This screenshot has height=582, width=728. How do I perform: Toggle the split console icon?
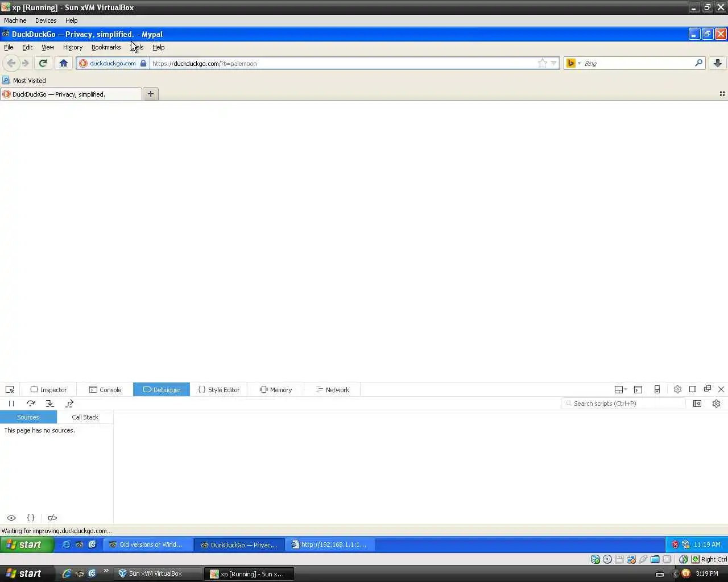tap(638, 389)
